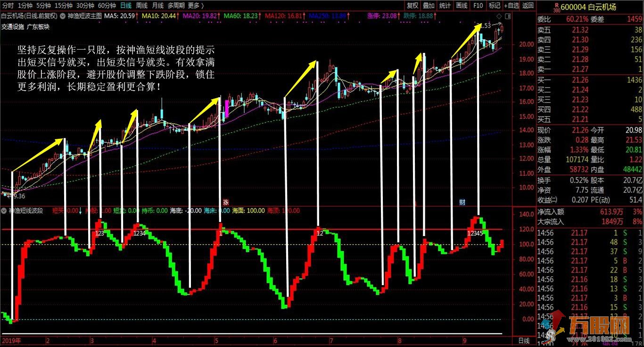This screenshot has height=347, width=644.
Task: Click the 标记 mark button
Action: (x=494, y=5)
